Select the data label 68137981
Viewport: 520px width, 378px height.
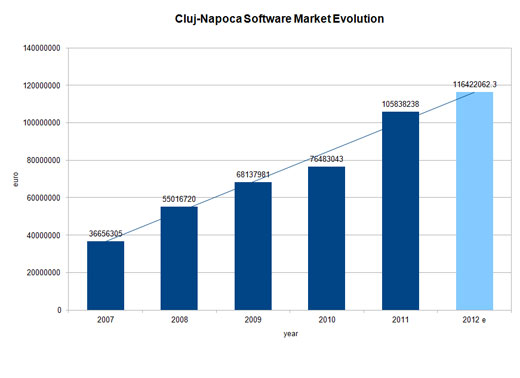pos(253,174)
